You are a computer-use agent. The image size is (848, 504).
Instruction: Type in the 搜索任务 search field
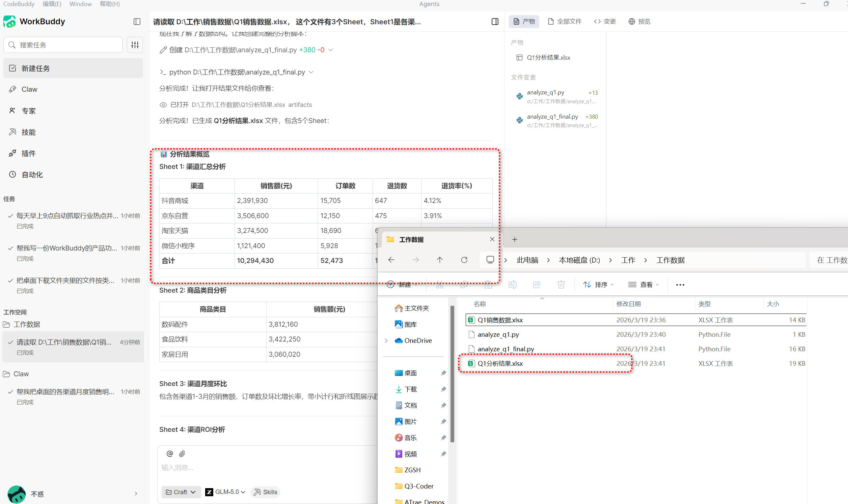point(68,45)
